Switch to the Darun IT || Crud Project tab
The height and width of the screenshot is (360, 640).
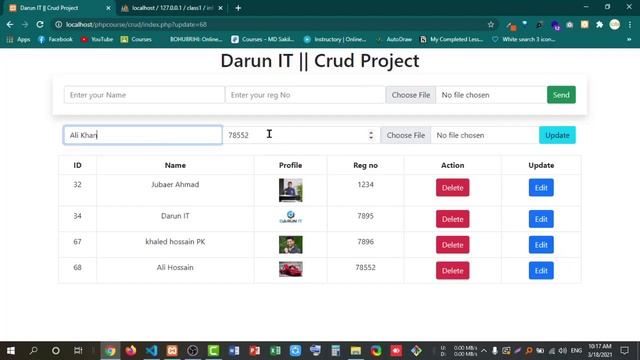tap(57, 8)
